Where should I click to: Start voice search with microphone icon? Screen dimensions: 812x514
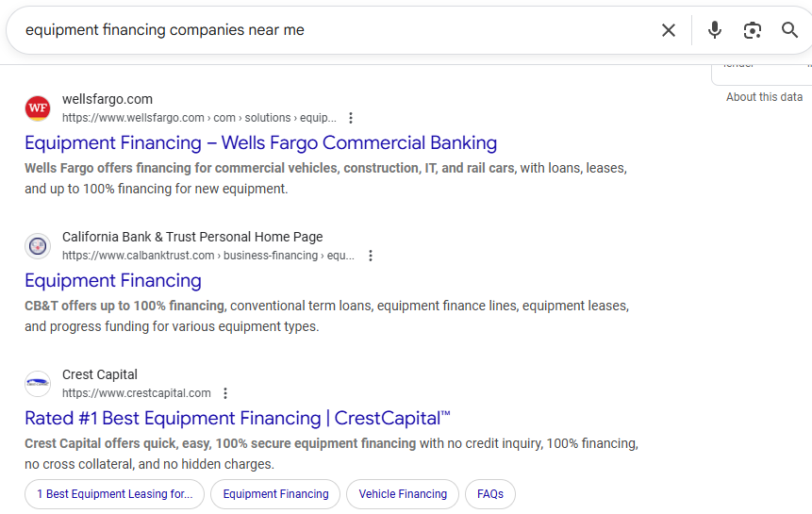click(x=715, y=30)
